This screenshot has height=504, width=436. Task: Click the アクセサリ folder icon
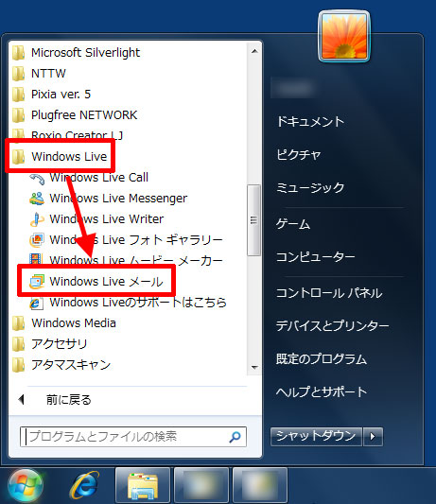[x=18, y=344]
